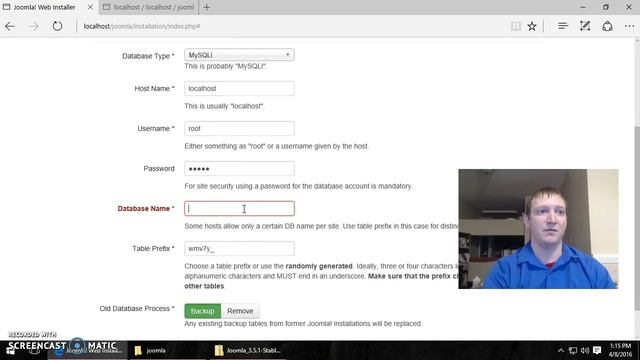The image size is (640, 360).
Task: Open Action Center notifications icon
Action: tap(597, 350)
